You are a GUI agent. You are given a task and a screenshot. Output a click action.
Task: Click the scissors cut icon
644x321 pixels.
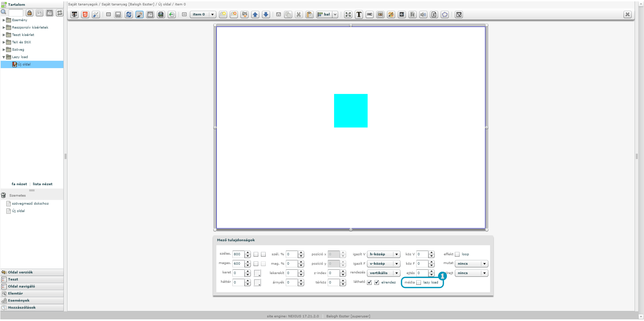(299, 14)
